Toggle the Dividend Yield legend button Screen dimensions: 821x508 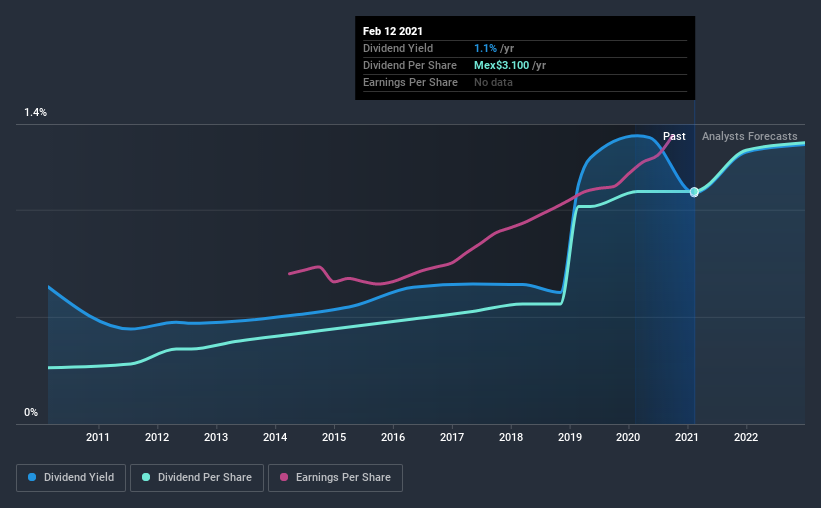pos(71,478)
